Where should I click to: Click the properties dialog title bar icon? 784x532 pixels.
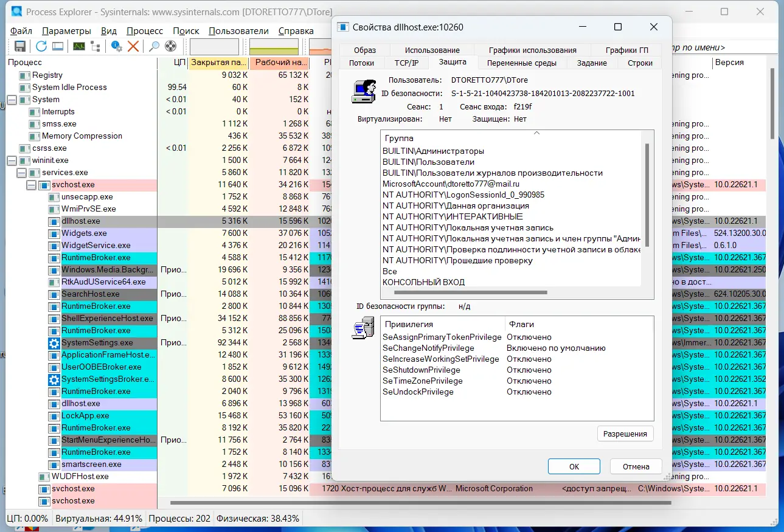(343, 27)
